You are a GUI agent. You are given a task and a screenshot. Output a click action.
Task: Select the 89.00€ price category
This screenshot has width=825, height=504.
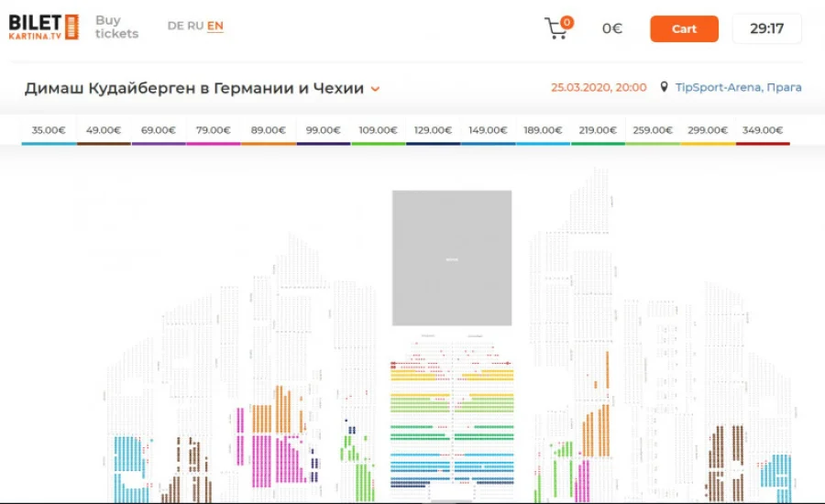(x=269, y=131)
